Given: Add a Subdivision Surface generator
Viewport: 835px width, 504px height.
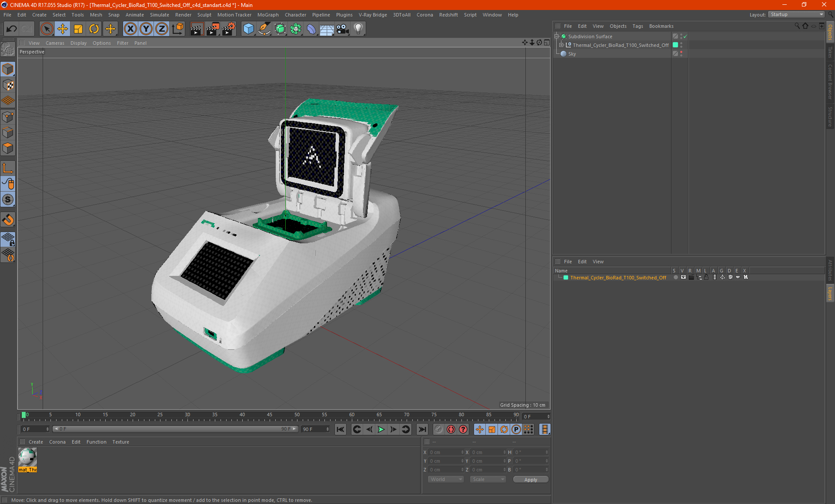Looking at the screenshot, I should coord(280,29).
